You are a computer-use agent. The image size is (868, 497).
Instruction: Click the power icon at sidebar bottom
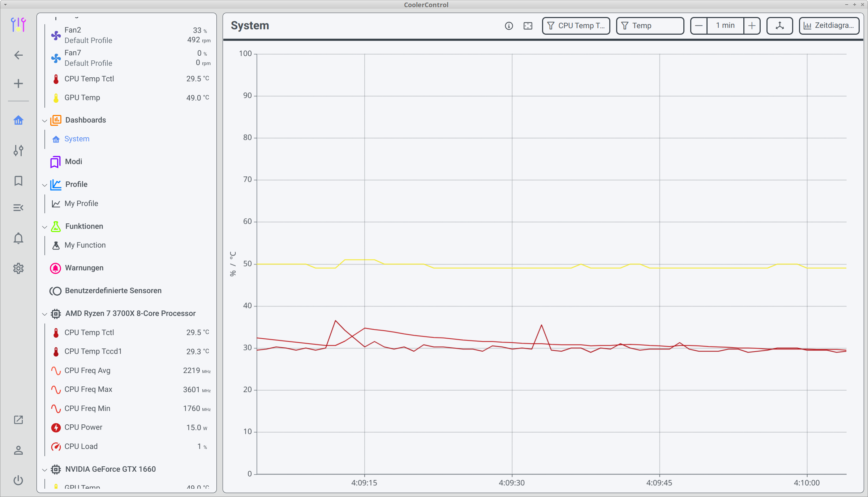[x=18, y=480]
